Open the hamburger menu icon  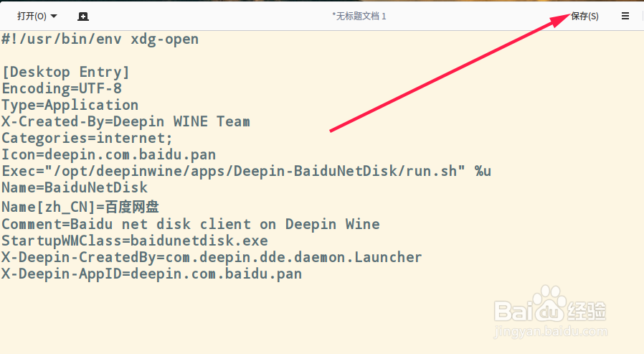[x=625, y=16]
